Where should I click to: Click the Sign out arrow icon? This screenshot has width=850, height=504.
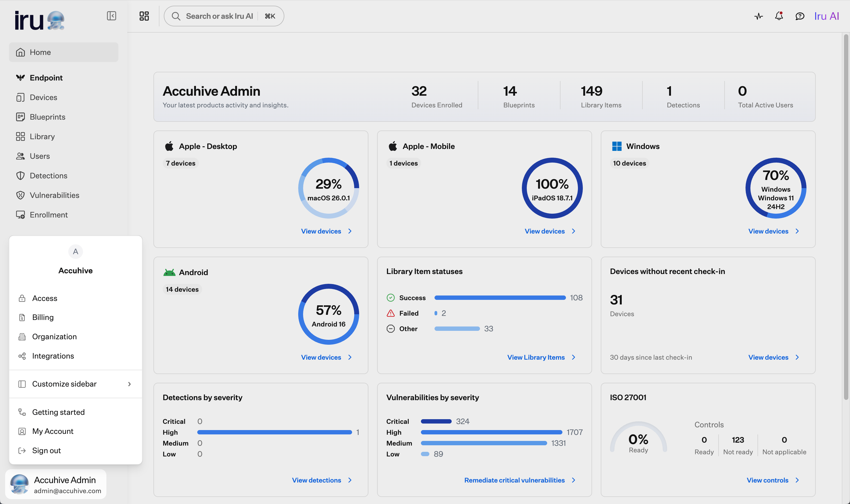coord(22,451)
